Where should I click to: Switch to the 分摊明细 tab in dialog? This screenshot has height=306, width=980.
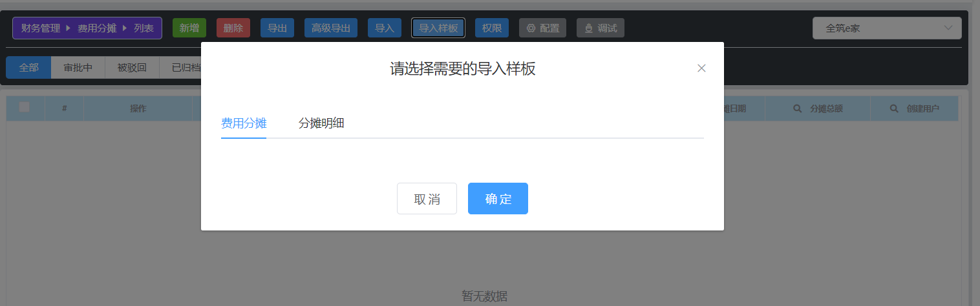point(321,123)
